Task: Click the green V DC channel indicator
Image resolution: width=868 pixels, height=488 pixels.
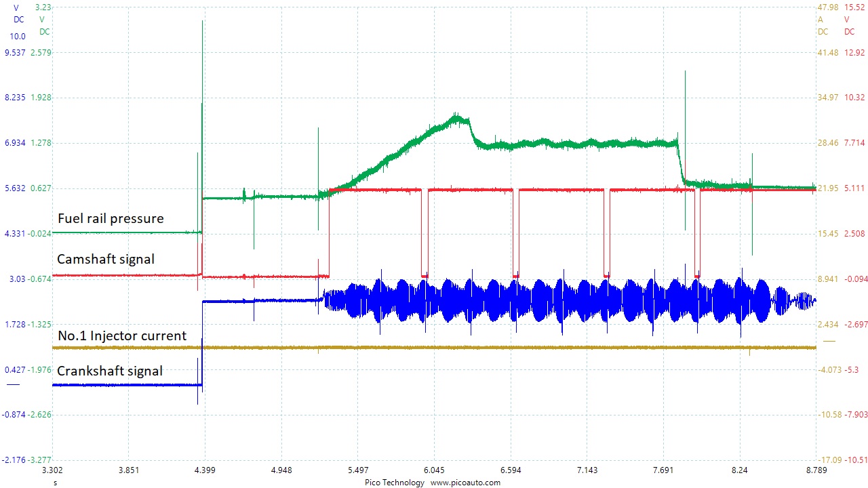Action: [42, 26]
